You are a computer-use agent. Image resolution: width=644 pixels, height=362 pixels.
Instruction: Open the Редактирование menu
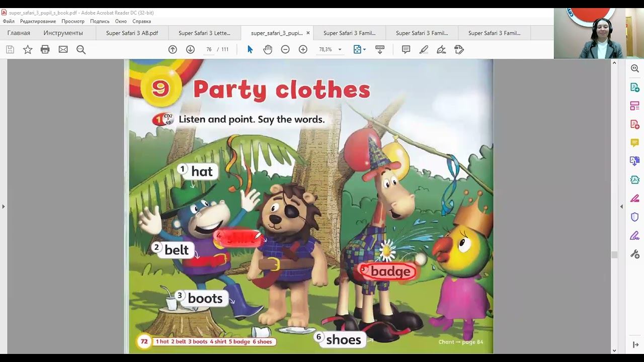tap(38, 21)
